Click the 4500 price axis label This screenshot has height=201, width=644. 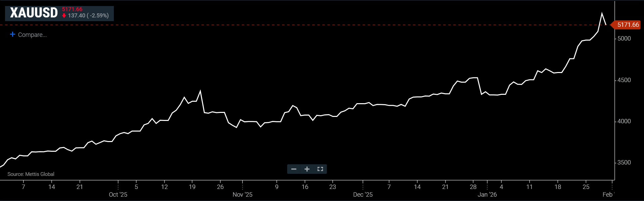(624, 80)
